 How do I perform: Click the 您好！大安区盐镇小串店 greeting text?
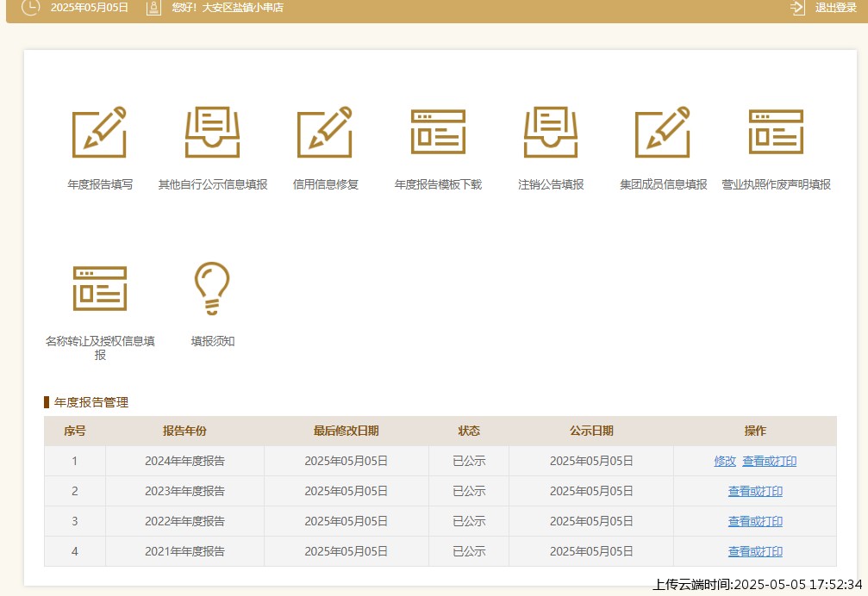coord(227,8)
